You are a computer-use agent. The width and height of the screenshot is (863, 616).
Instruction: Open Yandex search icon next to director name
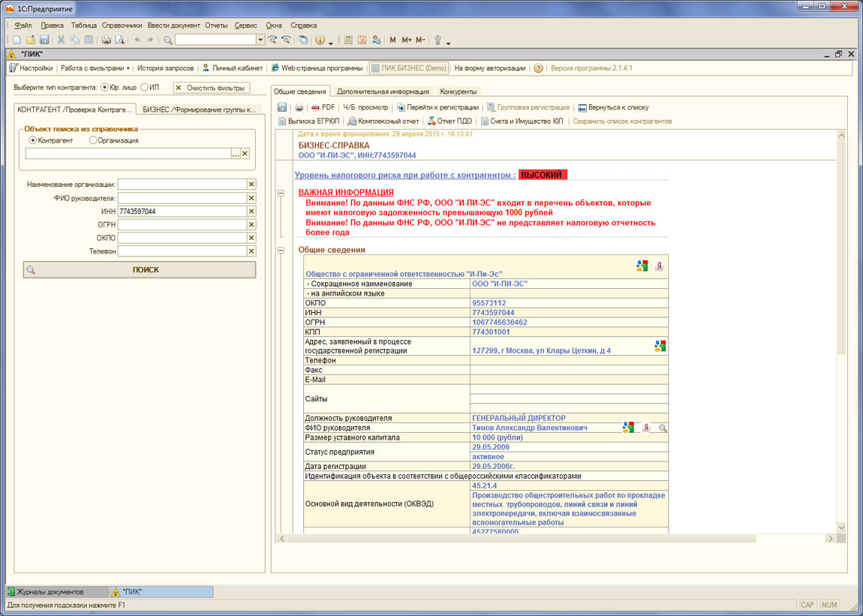pos(645,428)
